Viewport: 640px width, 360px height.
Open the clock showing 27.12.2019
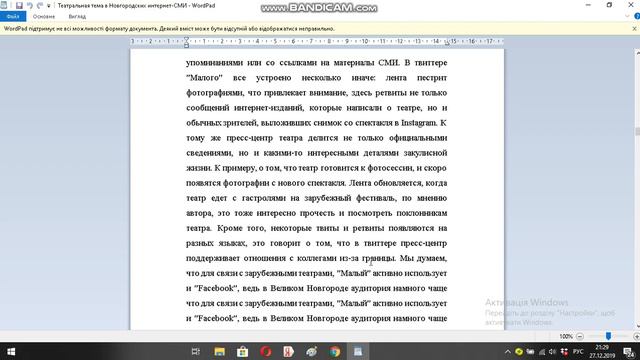pos(602,351)
